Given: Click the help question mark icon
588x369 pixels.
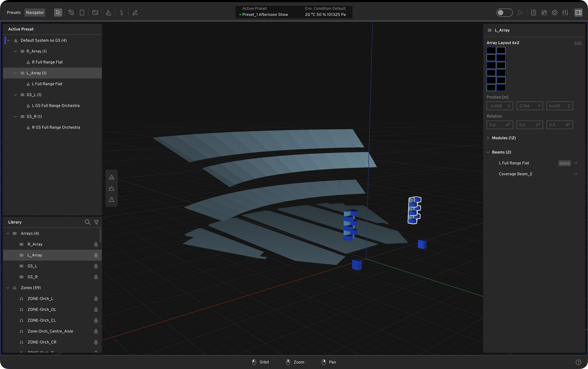Looking at the screenshot, I should coord(578,362).
